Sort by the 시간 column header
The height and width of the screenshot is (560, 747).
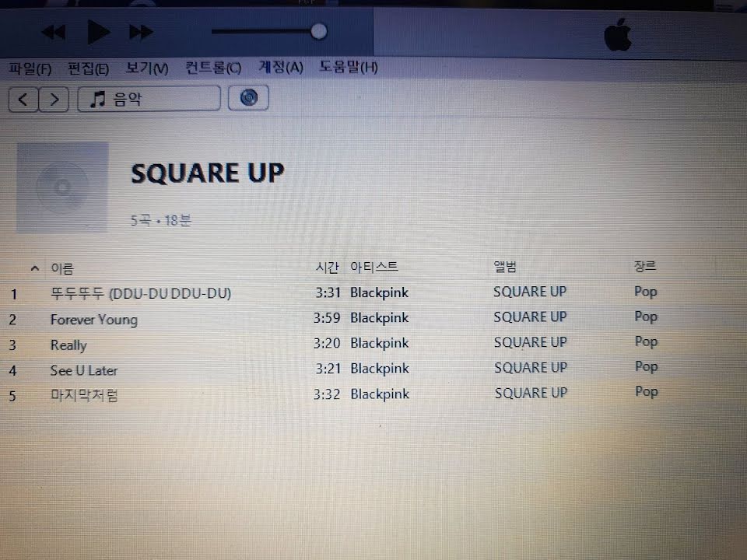pyautogui.click(x=327, y=268)
